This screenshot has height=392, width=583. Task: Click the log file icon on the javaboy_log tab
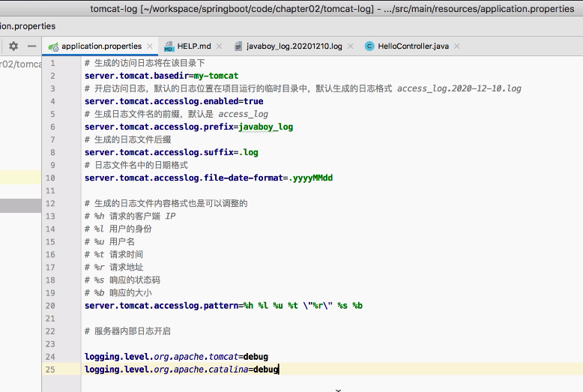coord(238,46)
